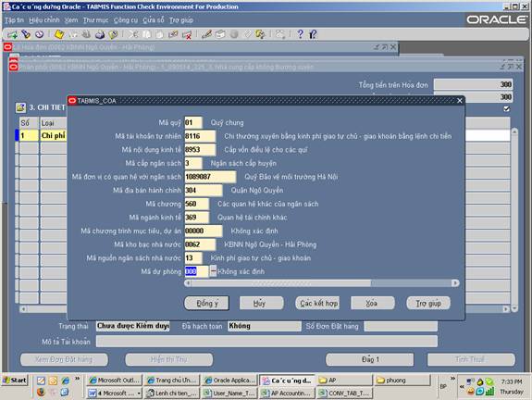Click the Trạng thái field value

[x=132, y=326]
